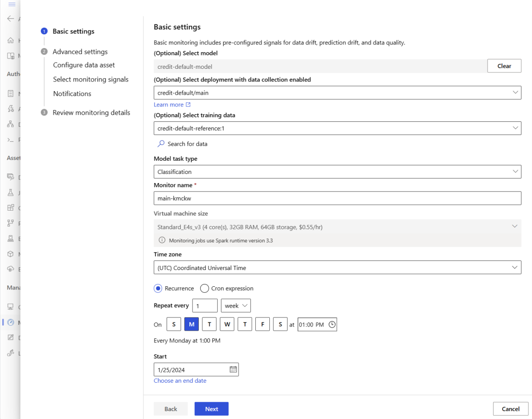Click the Monitoring gauge icon in sidebar
The width and height of the screenshot is (532, 419).
tap(10, 323)
